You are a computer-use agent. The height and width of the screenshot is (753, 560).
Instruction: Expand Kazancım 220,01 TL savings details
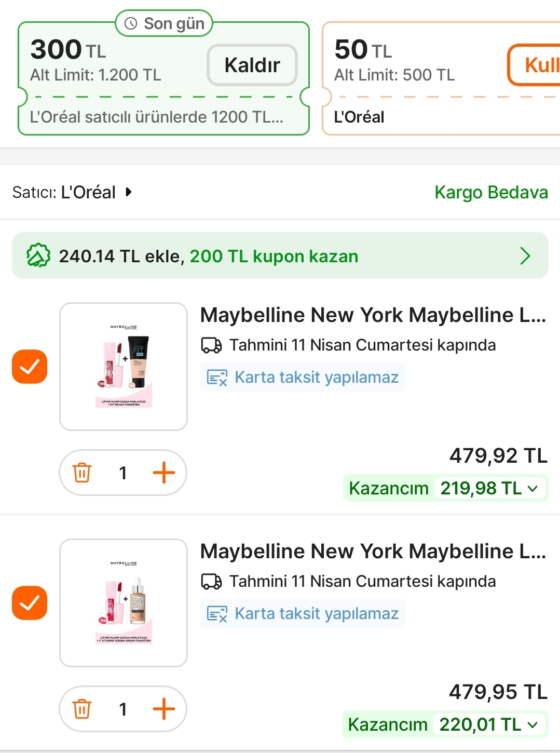point(532,725)
